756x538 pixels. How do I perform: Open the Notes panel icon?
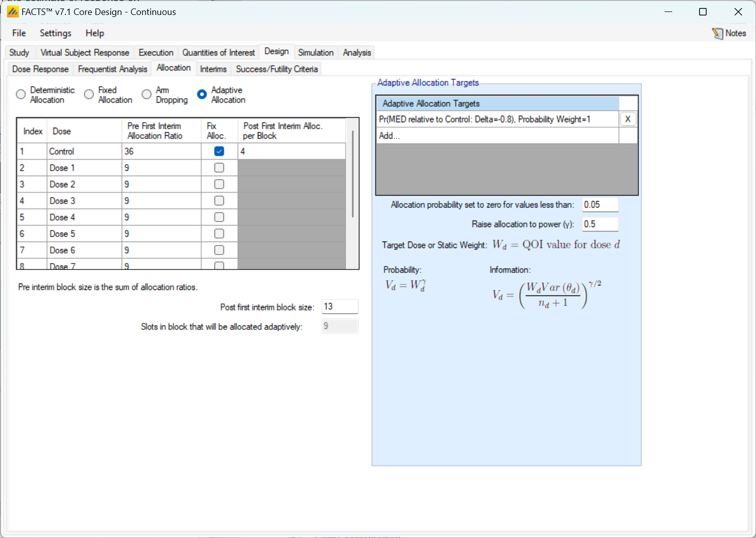pyautogui.click(x=718, y=33)
